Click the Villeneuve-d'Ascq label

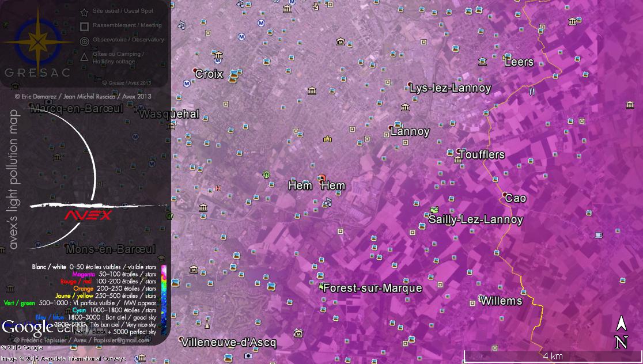click(229, 342)
